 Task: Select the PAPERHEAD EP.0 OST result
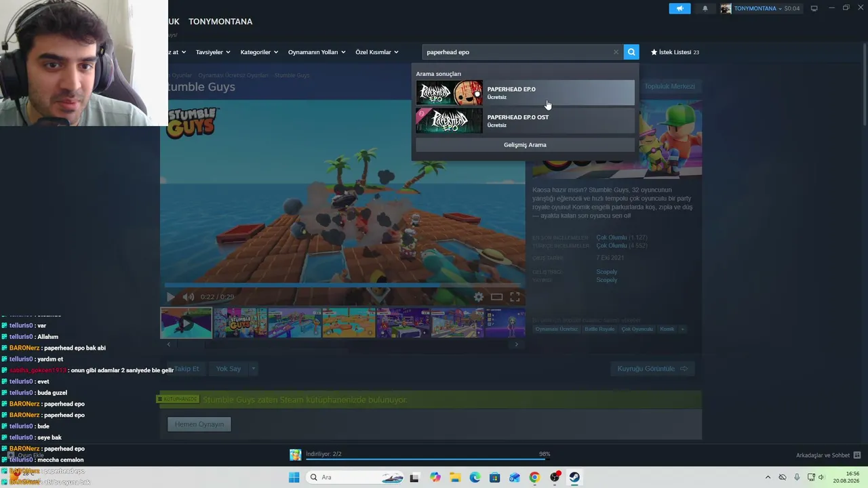point(525,121)
